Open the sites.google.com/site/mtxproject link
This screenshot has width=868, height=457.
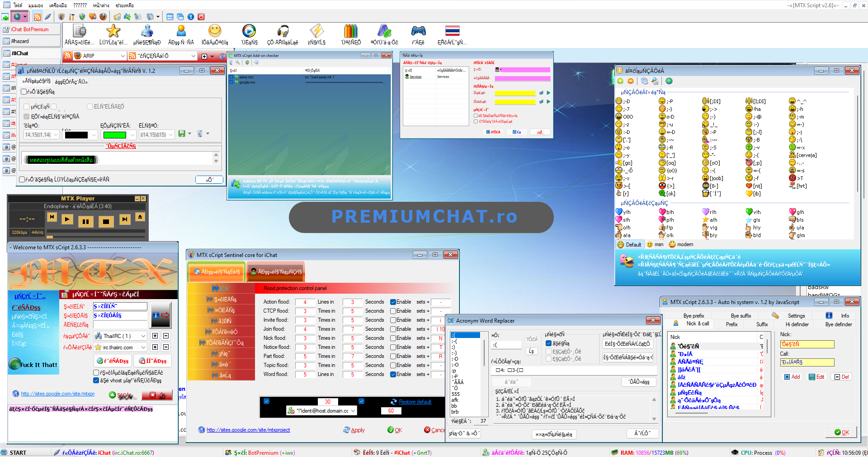point(248,430)
